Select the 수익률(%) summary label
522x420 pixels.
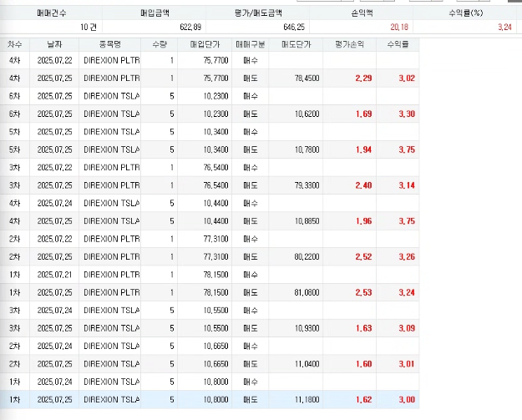465,13
